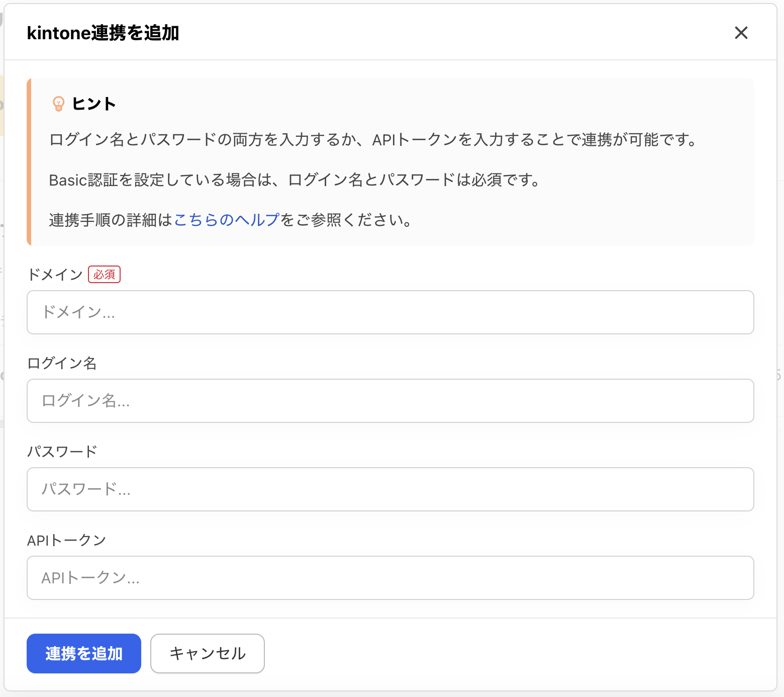Viewport: 784px width, 697px height.
Task: Click the lightbulb hint icon
Action: [59, 104]
